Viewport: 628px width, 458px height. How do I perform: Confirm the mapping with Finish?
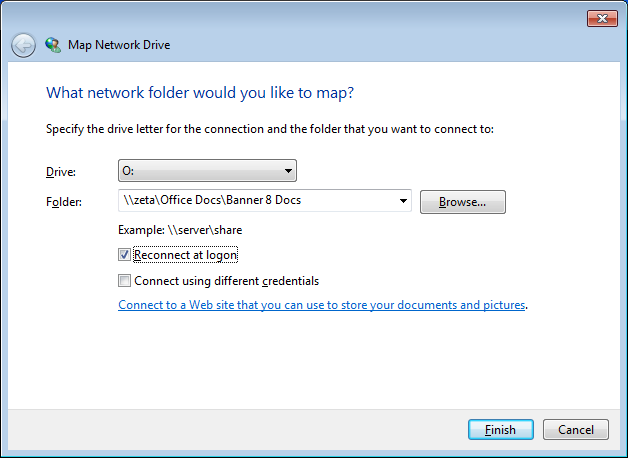[501, 430]
